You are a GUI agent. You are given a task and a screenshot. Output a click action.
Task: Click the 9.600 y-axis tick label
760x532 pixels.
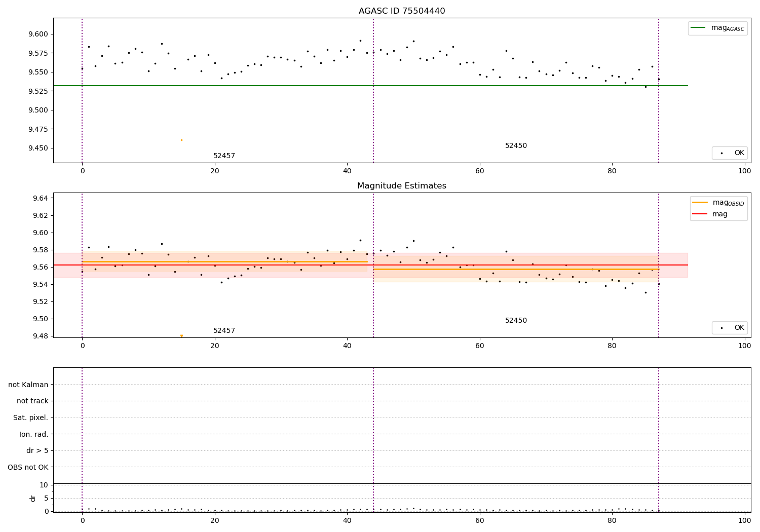39,34
